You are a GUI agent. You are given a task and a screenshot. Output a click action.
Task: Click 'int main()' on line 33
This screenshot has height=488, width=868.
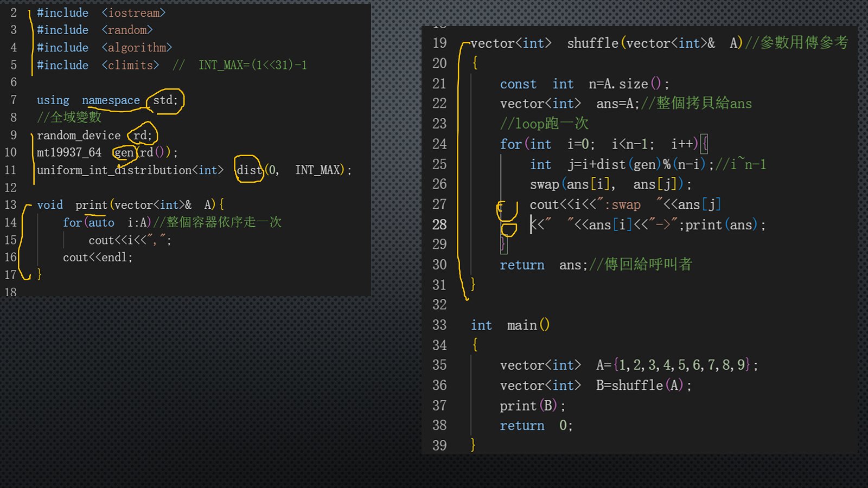pyautogui.click(x=510, y=325)
